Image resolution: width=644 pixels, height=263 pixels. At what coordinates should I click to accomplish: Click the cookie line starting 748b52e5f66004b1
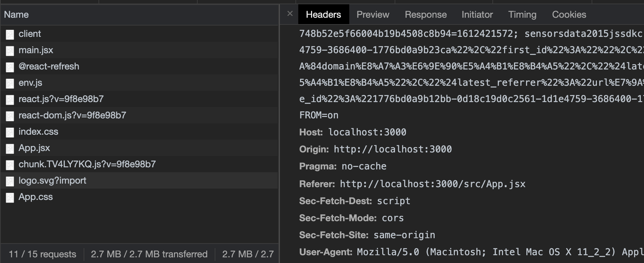[x=471, y=34]
